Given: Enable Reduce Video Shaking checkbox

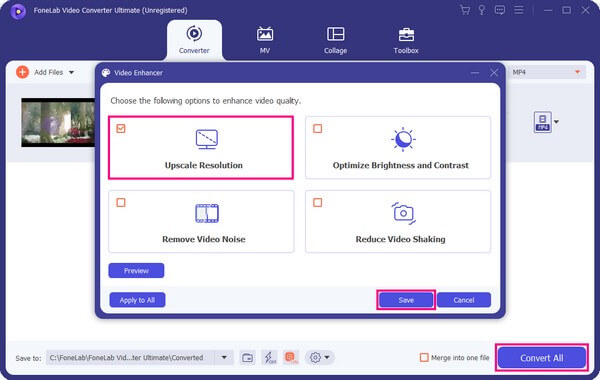Looking at the screenshot, I should (318, 202).
